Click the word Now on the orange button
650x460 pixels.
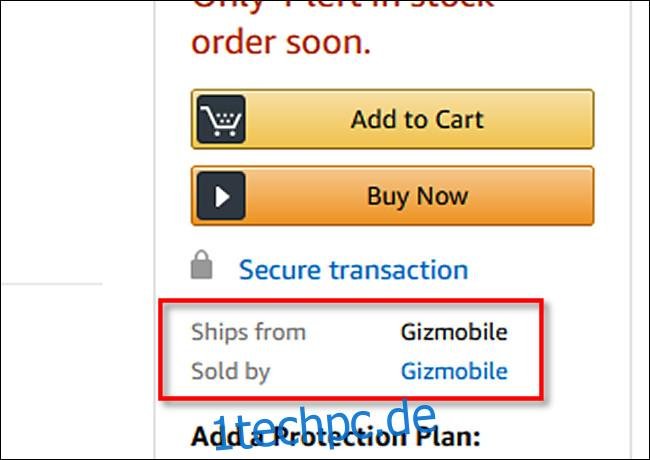coord(443,196)
